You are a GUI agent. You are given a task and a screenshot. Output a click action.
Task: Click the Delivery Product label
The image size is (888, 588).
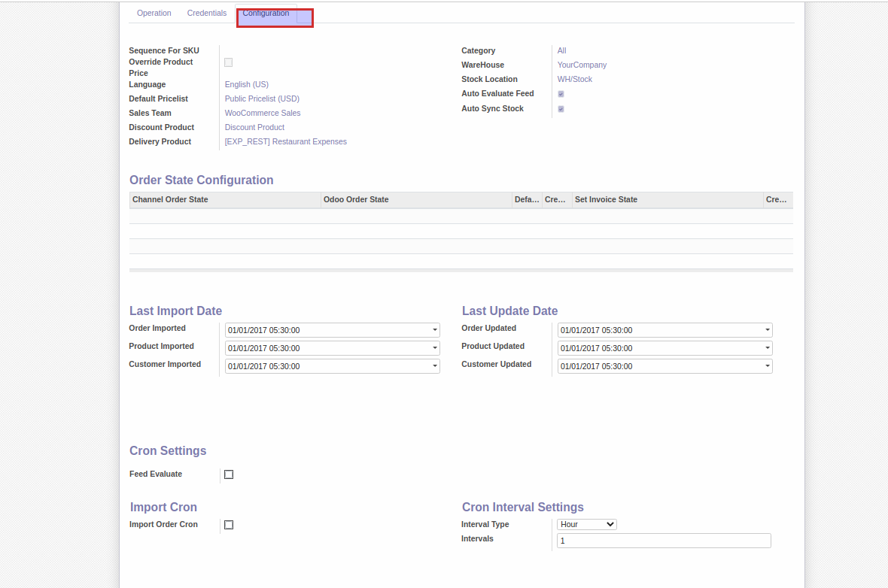(x=160, y=141)
